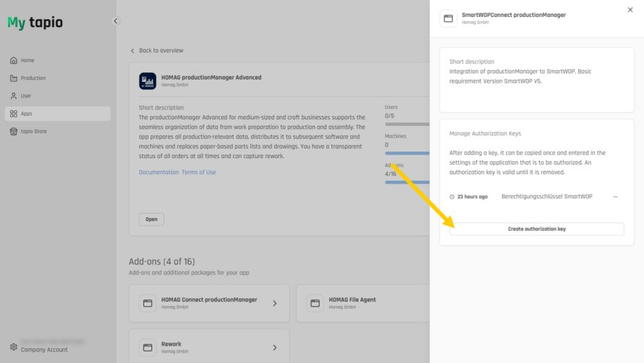Click the Production folder icon
The width and height of the screenshot is (644, 363).
tap(14, 78)
